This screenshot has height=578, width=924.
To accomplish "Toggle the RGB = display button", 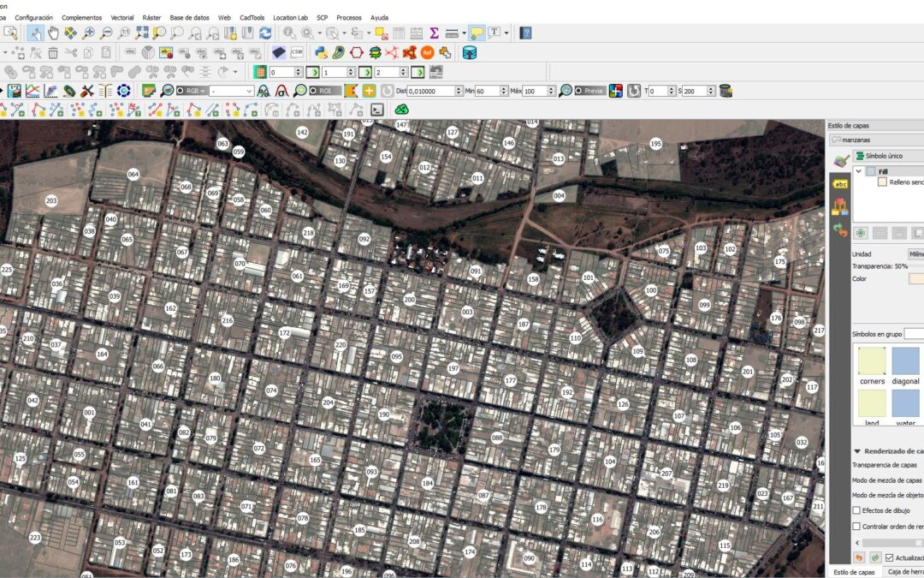I will coord(191,91).
